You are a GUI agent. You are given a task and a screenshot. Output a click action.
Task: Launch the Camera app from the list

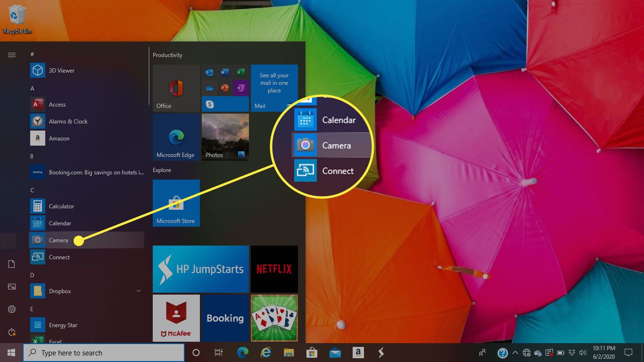(x=87, y=240)
